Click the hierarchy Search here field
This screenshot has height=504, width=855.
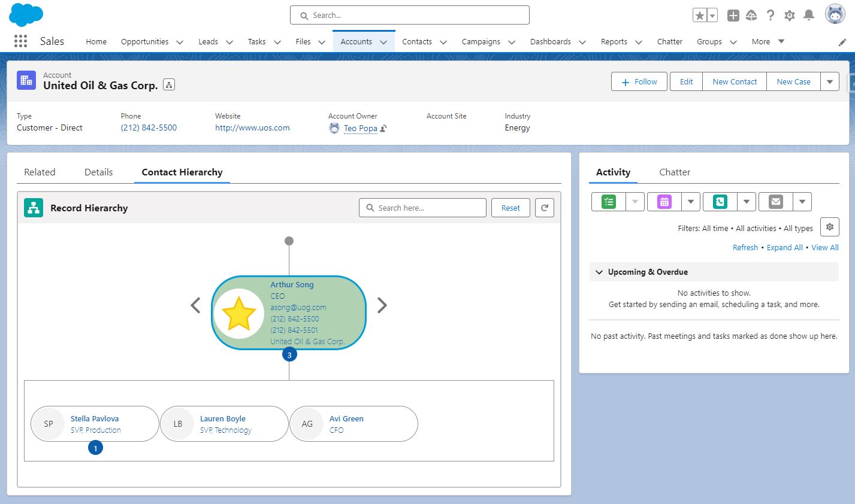[x=423, y=208]
